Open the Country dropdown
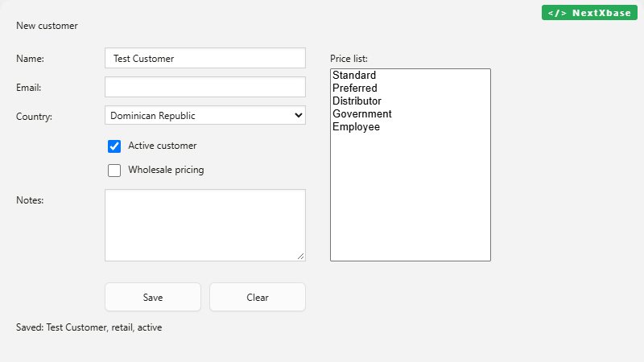 point(205,115)
